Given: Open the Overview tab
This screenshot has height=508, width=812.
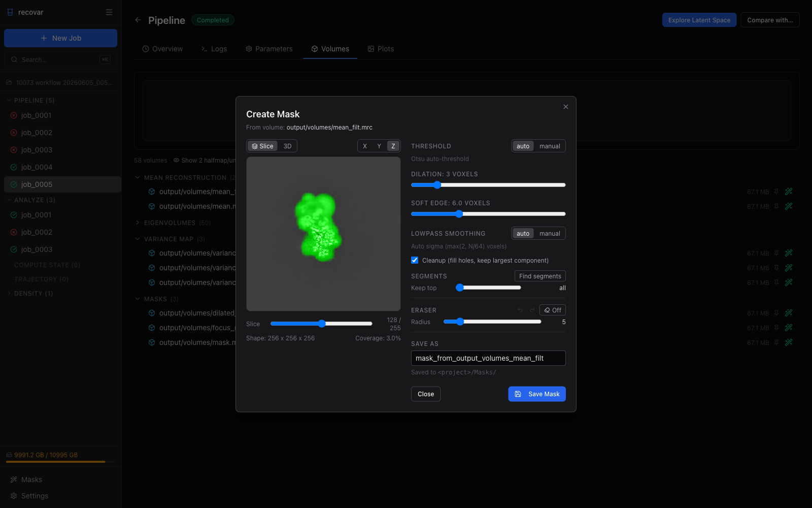Looking at the screenshot, I should [x=162, y=49].
